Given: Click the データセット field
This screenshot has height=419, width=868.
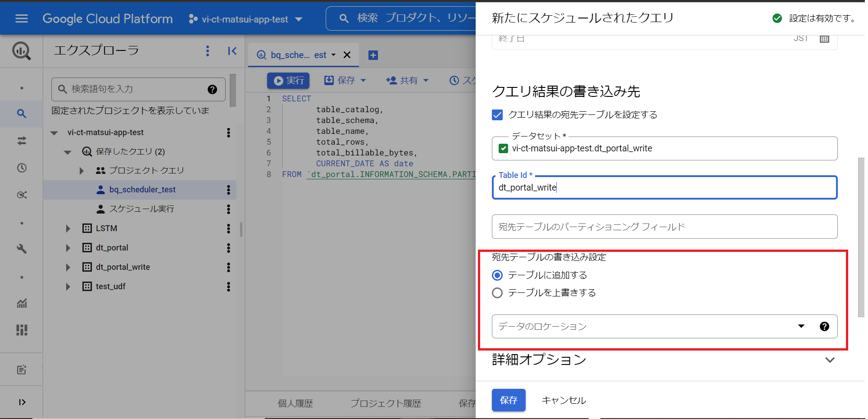Looking at the screenshot, I should coord(664,148).
